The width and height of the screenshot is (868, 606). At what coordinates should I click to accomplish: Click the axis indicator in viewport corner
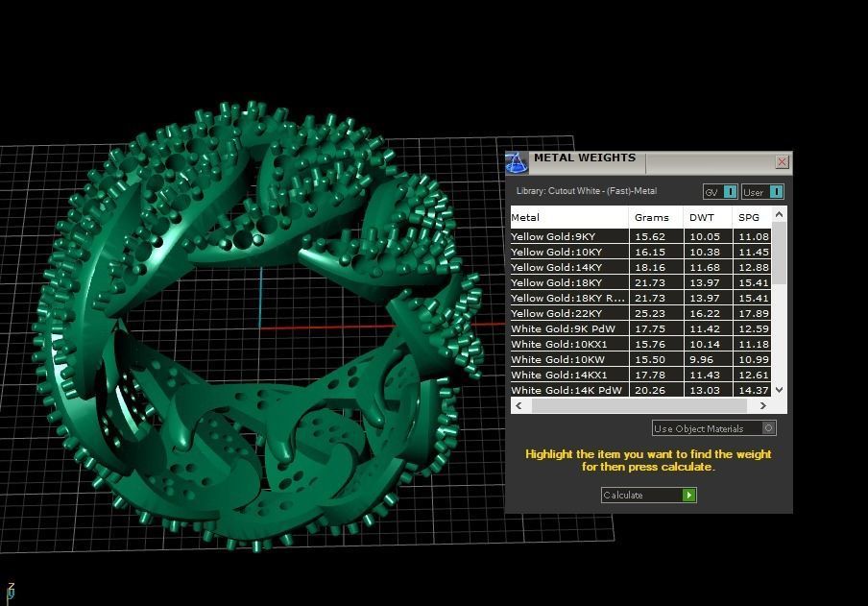(x=11, y=592)
